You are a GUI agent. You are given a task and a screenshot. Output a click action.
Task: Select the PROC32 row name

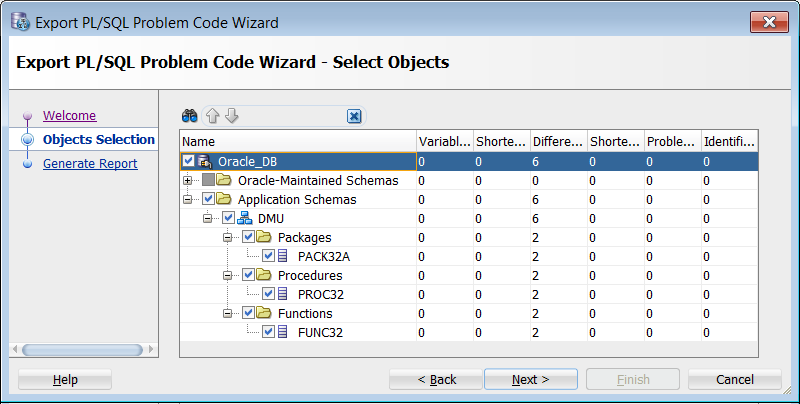(x=321, y=295)
